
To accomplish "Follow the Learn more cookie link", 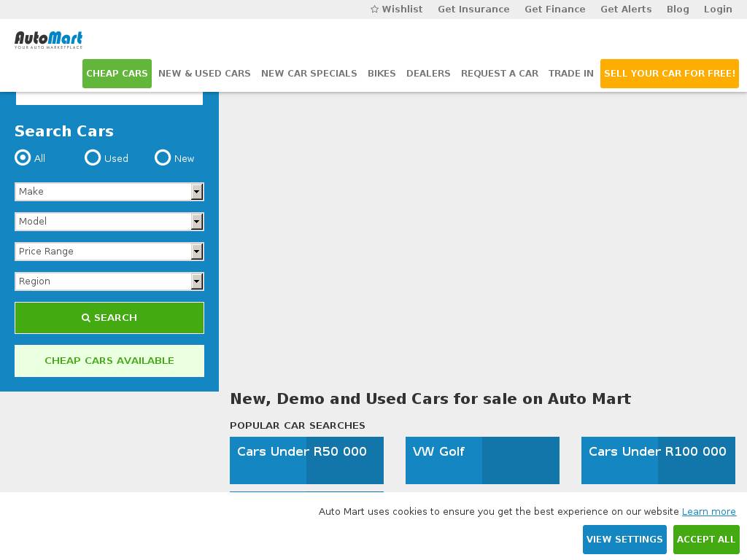I will [x=709, y=511].
